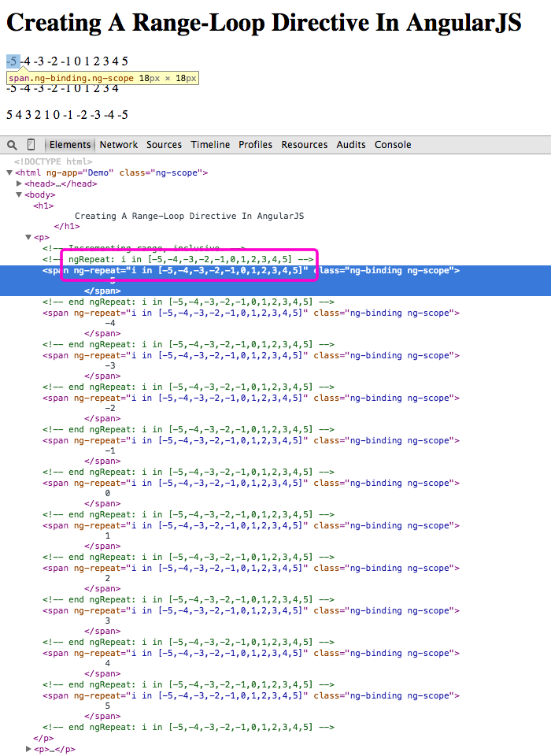Click the 1 value in the DOM tree

pos(108,535)
